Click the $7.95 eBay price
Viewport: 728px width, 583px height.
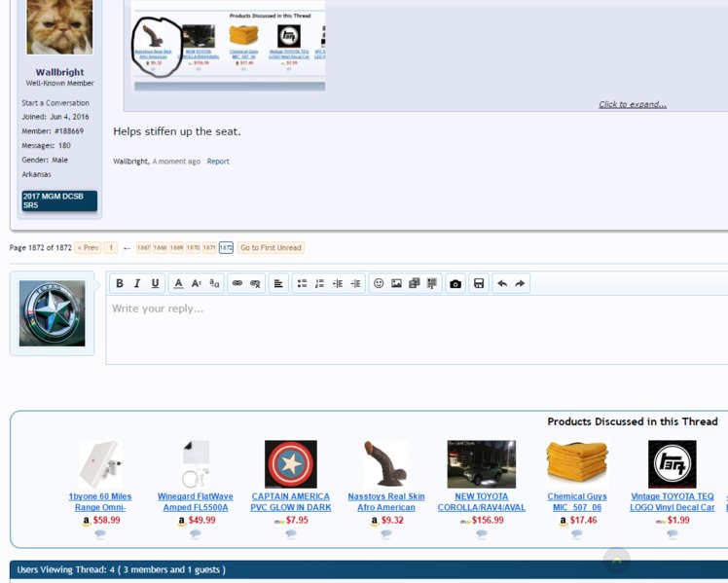click(x=297, y=521)
